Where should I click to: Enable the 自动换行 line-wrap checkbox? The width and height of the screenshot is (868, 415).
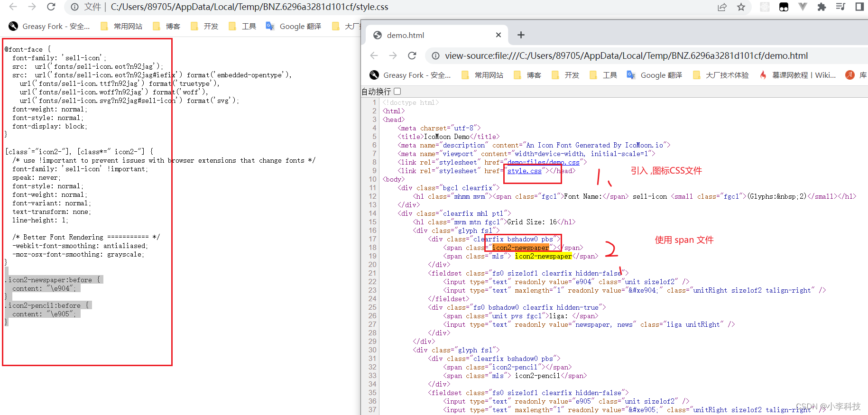(397, 92)
